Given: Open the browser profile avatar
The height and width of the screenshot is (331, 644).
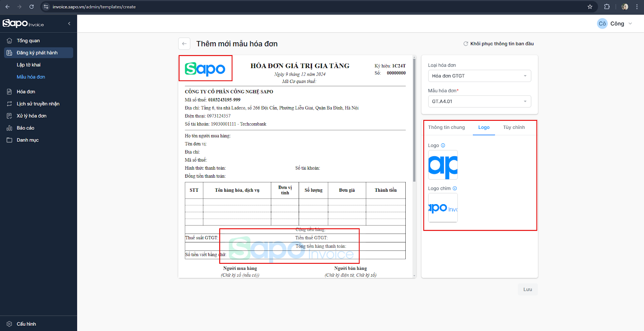Looking at the screenshot, I should coord(625,7).
